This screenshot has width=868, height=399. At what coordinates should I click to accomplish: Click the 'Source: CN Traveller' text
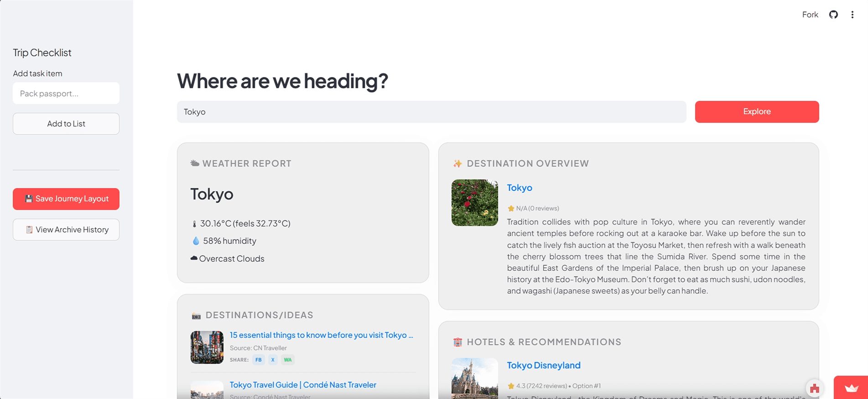point(258,348)
